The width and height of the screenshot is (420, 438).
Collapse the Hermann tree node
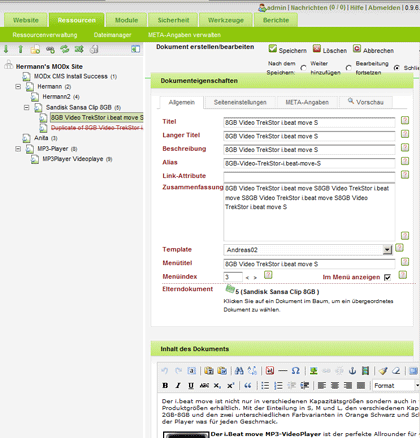pos(18,87)
